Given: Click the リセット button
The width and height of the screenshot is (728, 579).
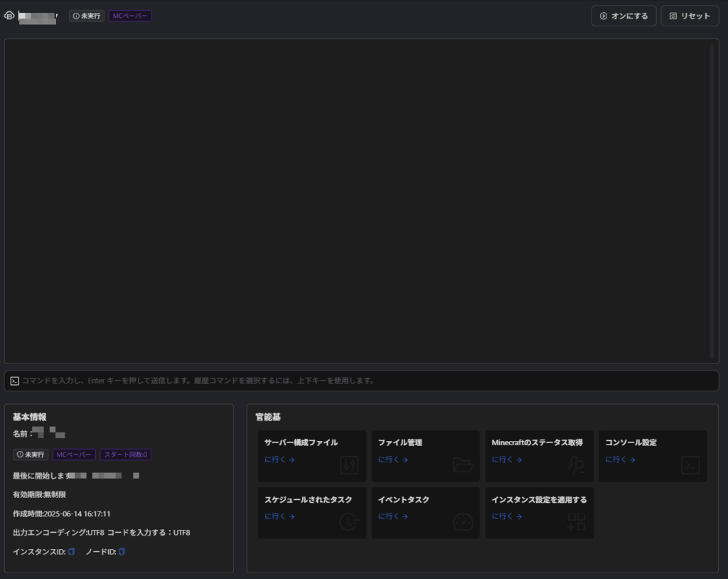Looking at the screenshot, I should tap(690, 16).
